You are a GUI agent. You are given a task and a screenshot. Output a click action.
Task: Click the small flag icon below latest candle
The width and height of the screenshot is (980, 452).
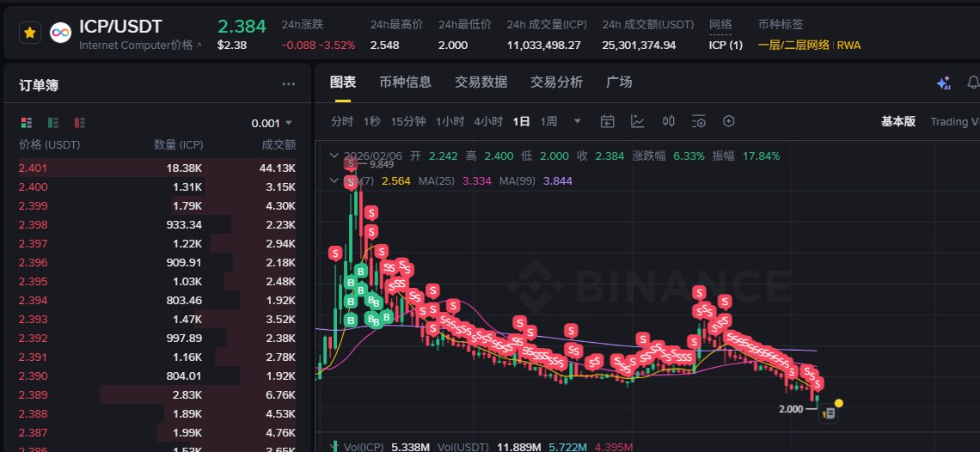pos(828,413)
